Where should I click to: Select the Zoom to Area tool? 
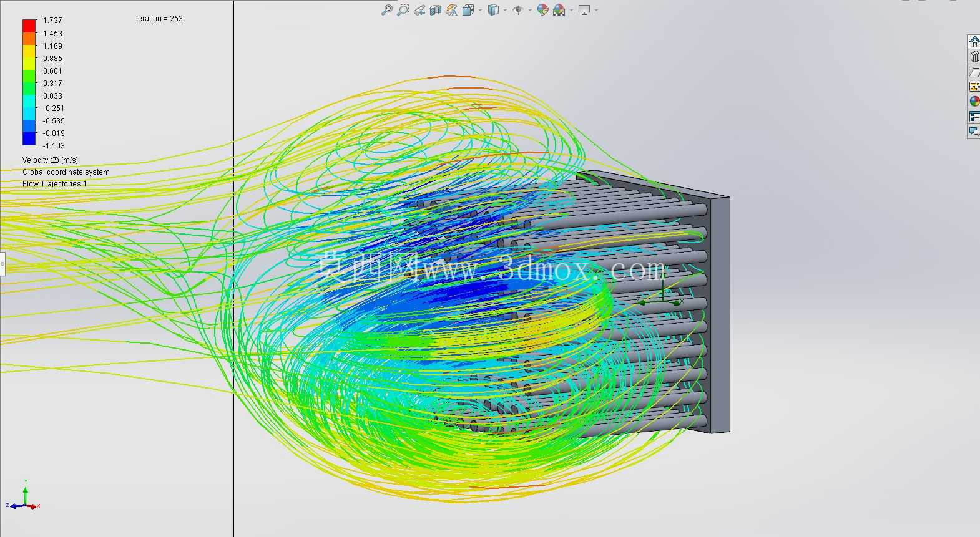click(x=403, y=10)
